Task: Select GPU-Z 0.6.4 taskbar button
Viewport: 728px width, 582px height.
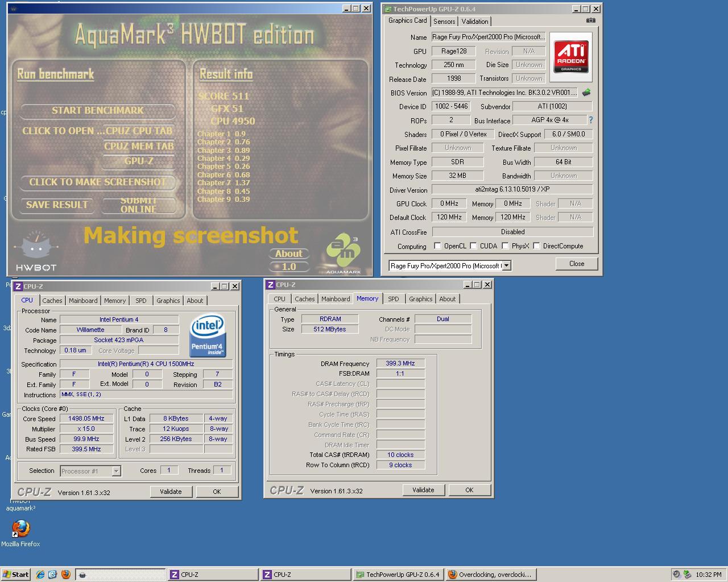Action: click(x=398, y=575)
